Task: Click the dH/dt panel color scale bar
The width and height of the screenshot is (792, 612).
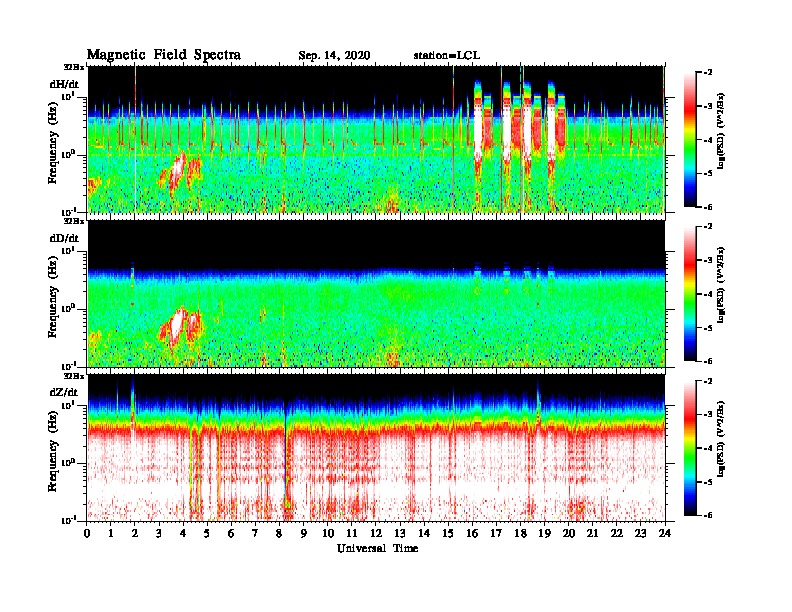Action: coord(690,139)
